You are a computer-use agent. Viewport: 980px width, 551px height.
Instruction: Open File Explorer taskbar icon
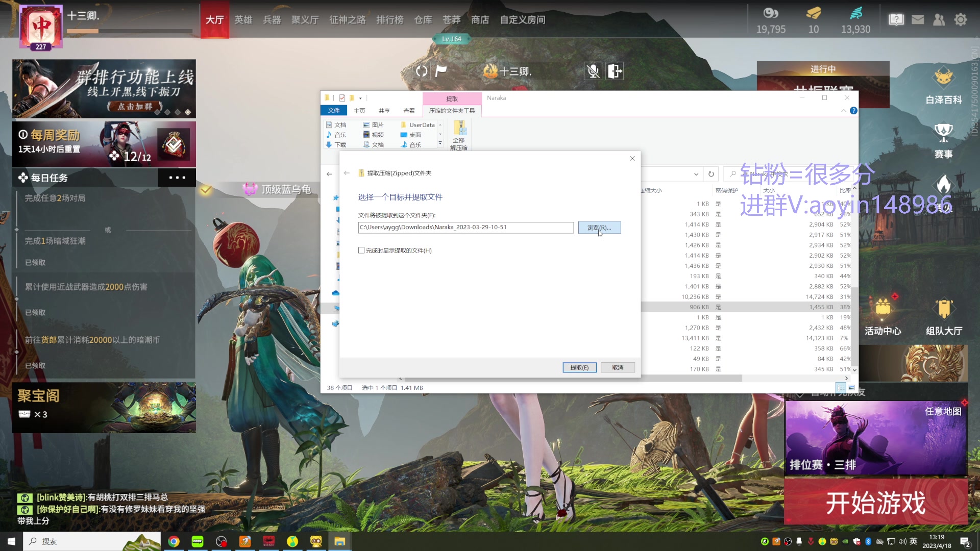pyautogui.click(x=340, y=541)
